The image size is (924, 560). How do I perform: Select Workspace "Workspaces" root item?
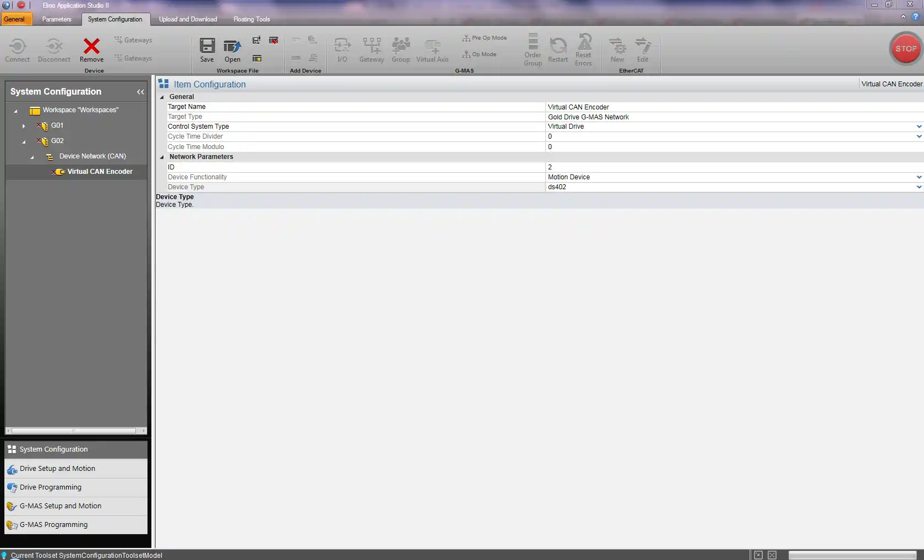[x=80, y=110]
